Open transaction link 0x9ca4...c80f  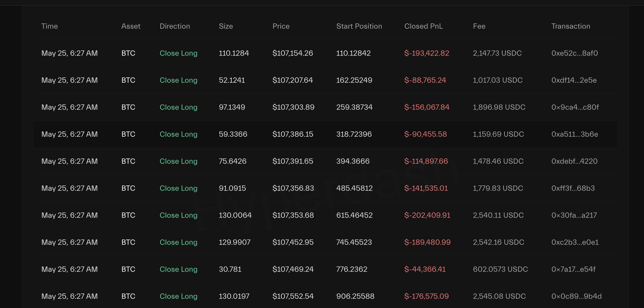(575, 107)
